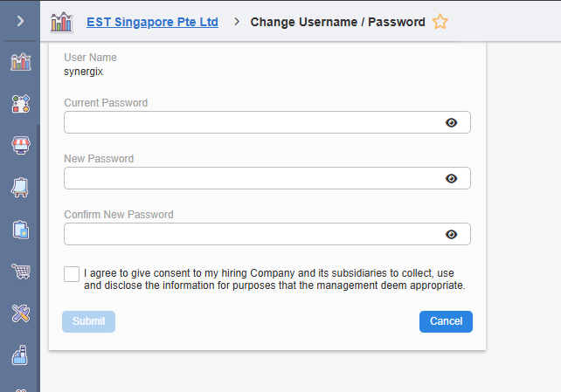561x392 pixels.
Task: Toggle visibility of Confirm New Password
Action: coord(451,234)
